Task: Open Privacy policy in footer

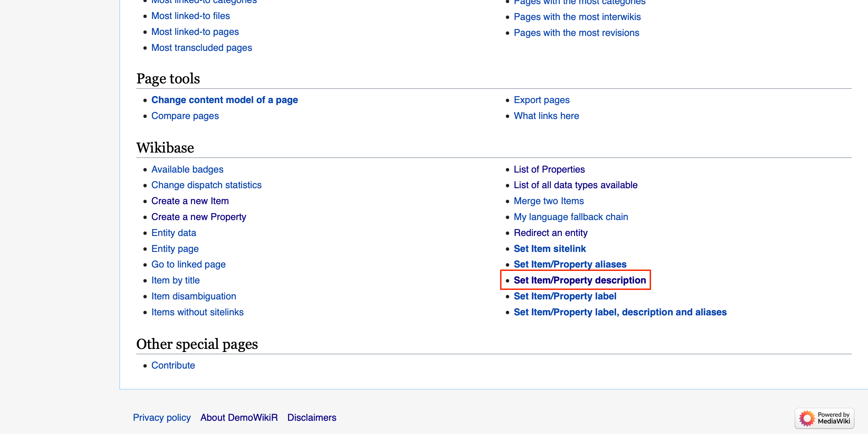Action: click(x=162, y=417)
